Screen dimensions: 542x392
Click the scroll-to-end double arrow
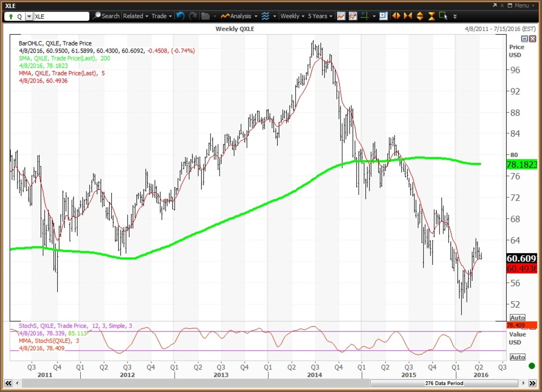[x=533, y=383]
